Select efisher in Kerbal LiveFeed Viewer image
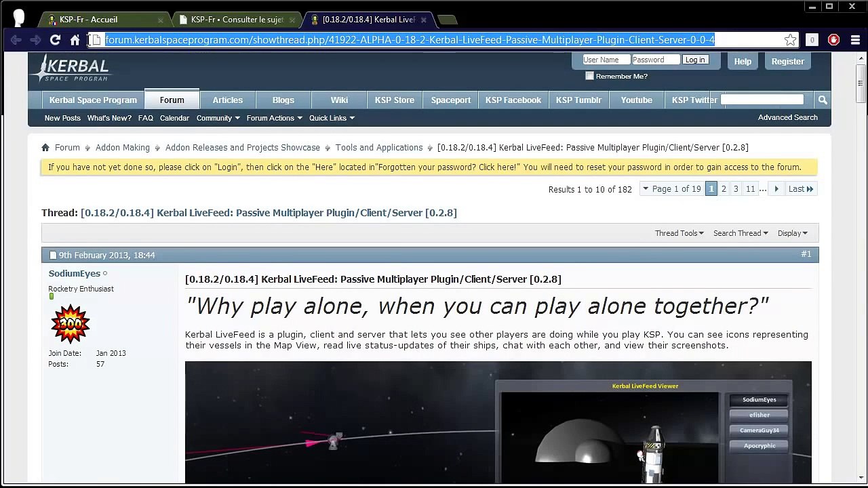The width and height of the screenshot is (868, 488). tap(759, 415)
